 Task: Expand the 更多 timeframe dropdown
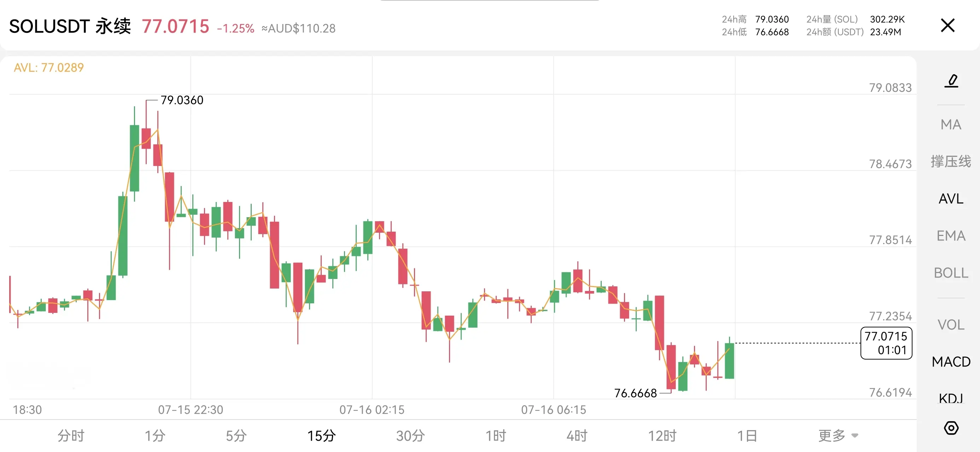tap(838, 435)
